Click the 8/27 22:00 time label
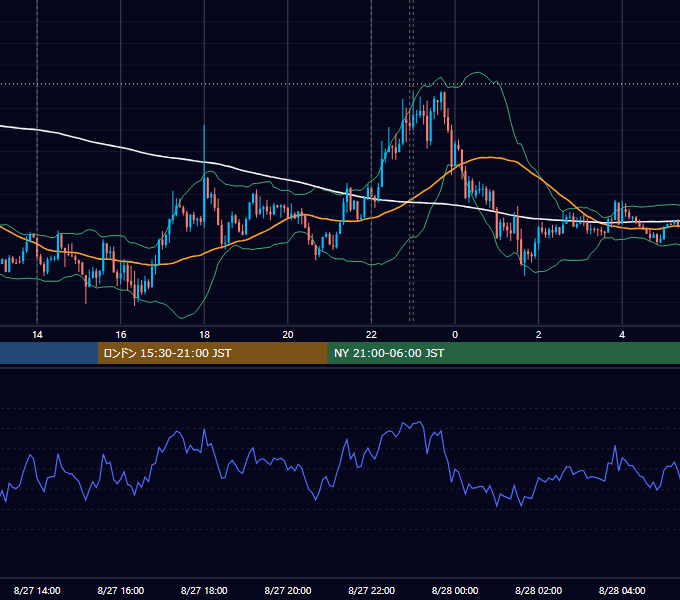Screen dimensions: 680x600 coord(372,590)
